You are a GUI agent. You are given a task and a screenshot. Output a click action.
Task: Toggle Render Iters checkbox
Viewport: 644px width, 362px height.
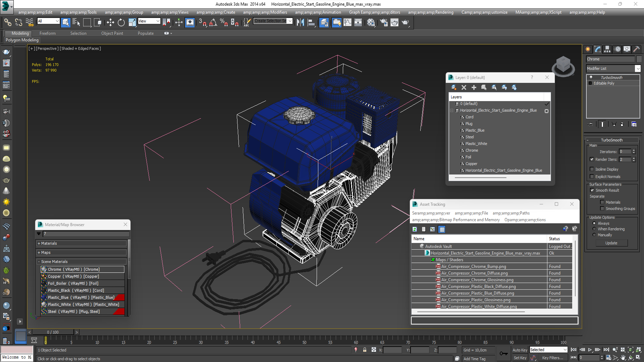592,160
